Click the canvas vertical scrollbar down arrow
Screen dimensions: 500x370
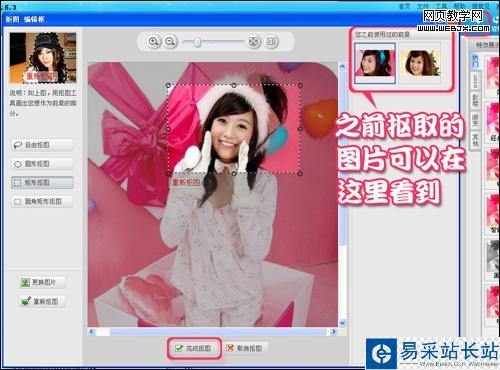[342, 323]
